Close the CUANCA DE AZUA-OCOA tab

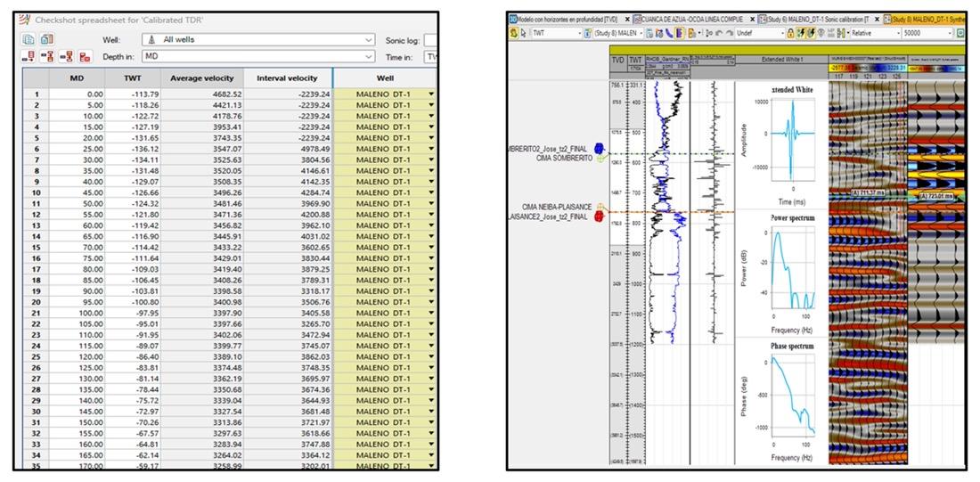click(753, 20)
